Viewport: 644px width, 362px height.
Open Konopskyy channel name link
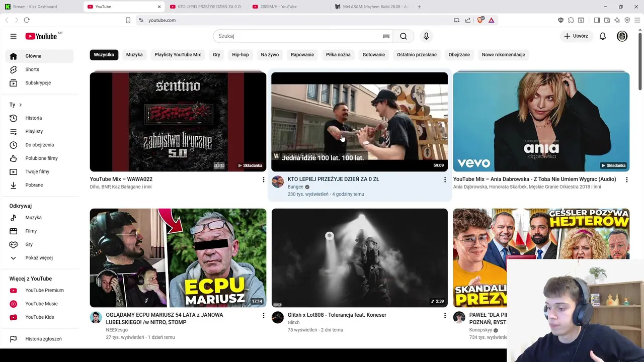point(480,330)
